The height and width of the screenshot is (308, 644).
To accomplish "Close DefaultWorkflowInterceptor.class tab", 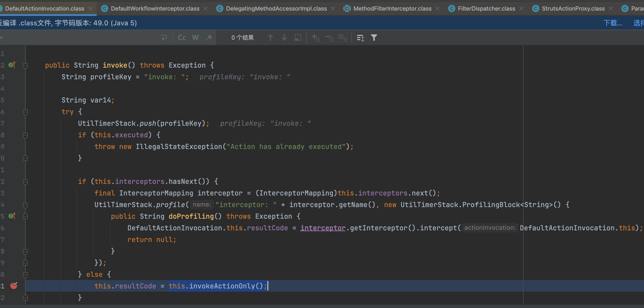I will (x=206, y=8).
